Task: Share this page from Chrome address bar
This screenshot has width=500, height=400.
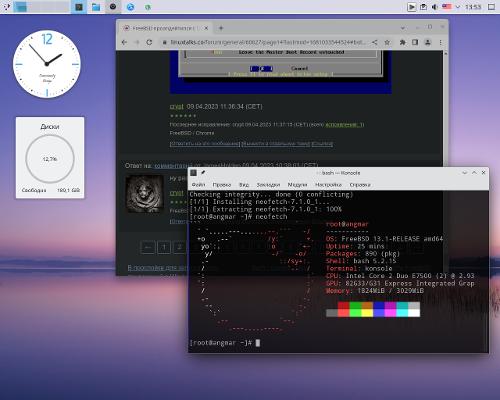Action: tap(375, 42)
